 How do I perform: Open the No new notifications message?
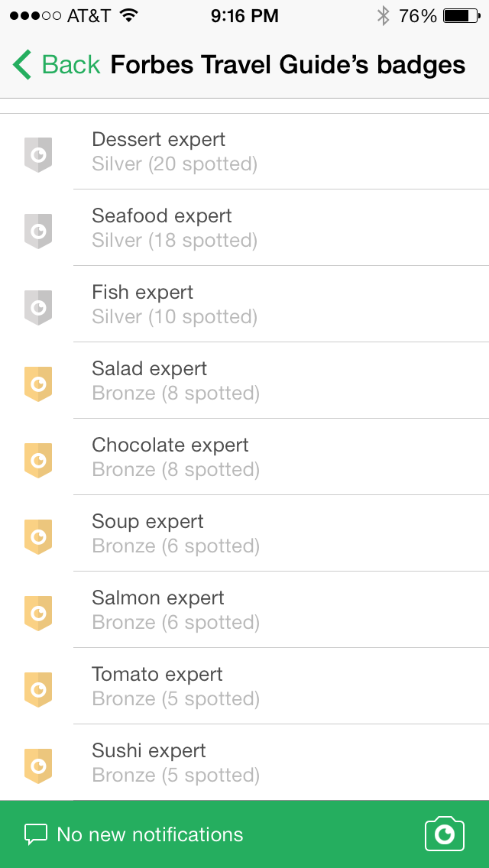pyautogui.click(x=150, y=834)
